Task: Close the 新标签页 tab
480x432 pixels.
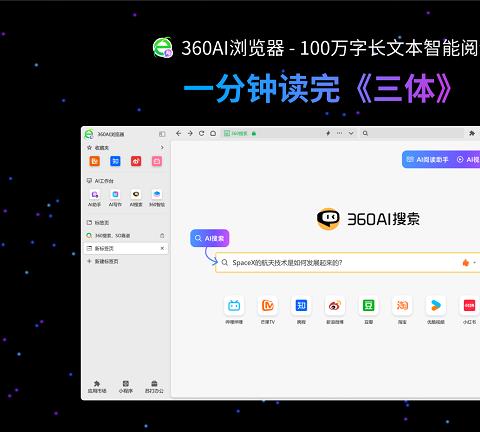Action: (x=162, y=248)
